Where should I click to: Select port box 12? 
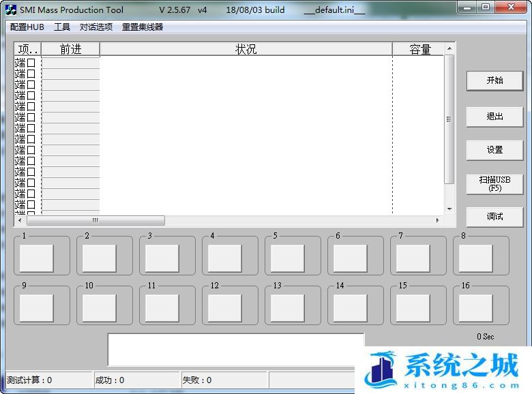[x=225, y=308]
